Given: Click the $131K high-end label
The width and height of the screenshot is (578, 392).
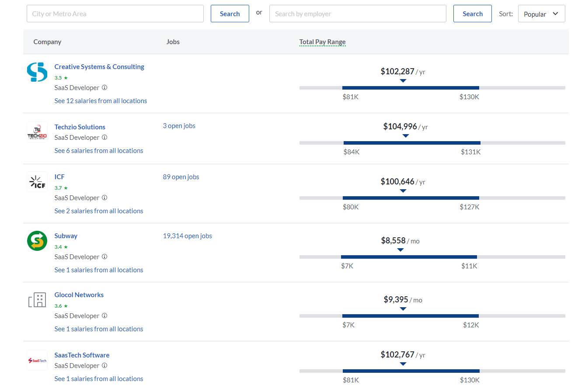Looking at the screenshot, I should pos(470,152).
